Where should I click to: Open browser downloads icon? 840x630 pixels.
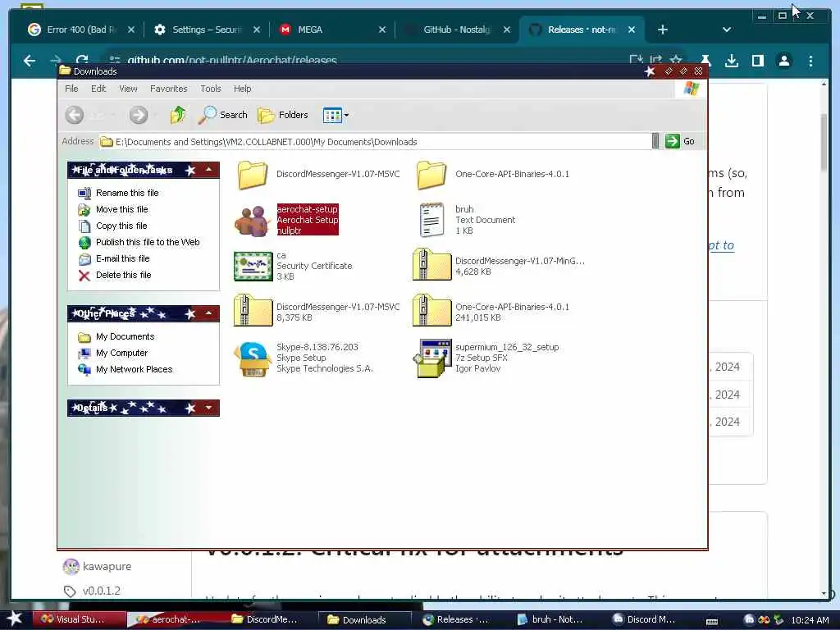[731, 61]
